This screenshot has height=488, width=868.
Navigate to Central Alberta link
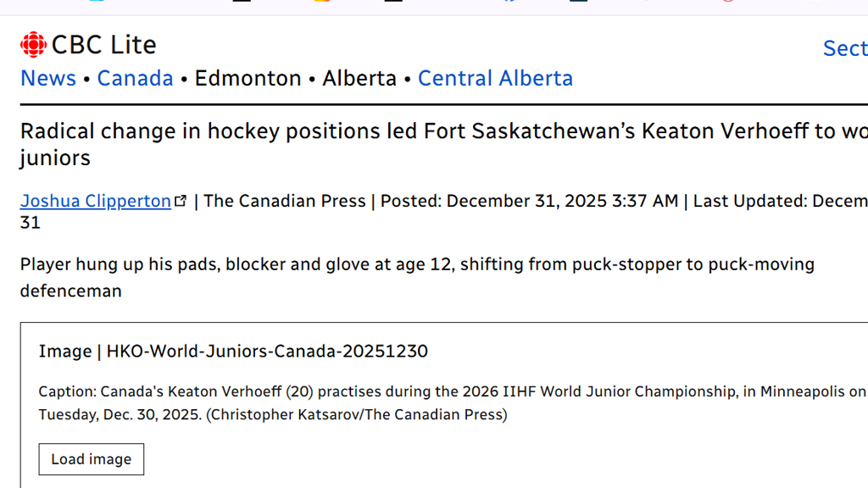coord(495,79)
